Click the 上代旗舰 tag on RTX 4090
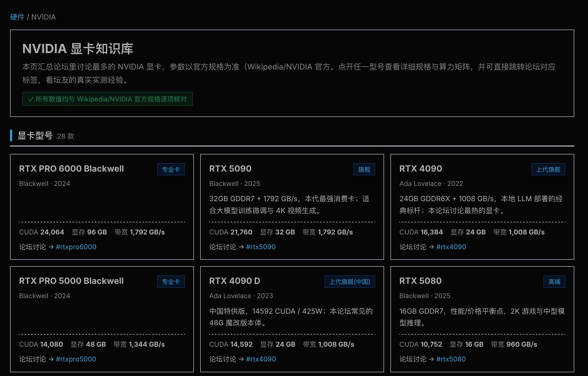The height and width of the screenshot is (376, 588). point(548,169)
